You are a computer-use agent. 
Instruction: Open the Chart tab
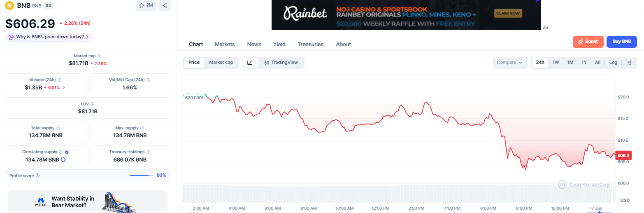pos(196,44)
